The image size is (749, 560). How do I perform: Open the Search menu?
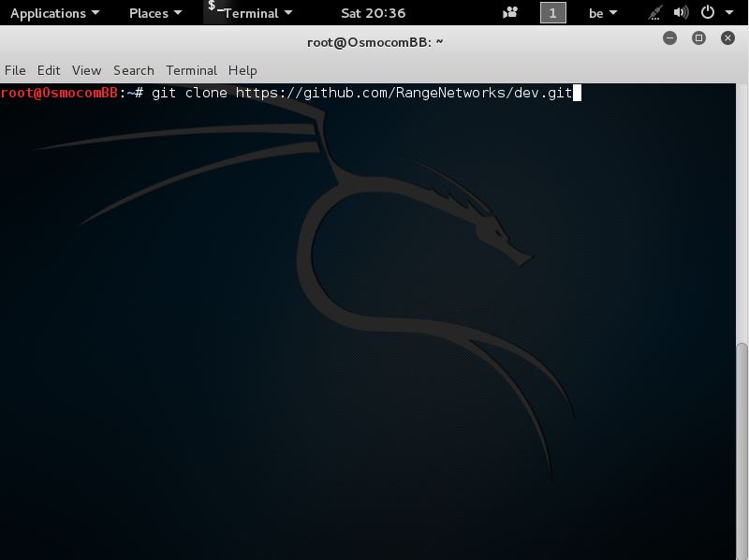pyautogui.click(x=133, y=70)
